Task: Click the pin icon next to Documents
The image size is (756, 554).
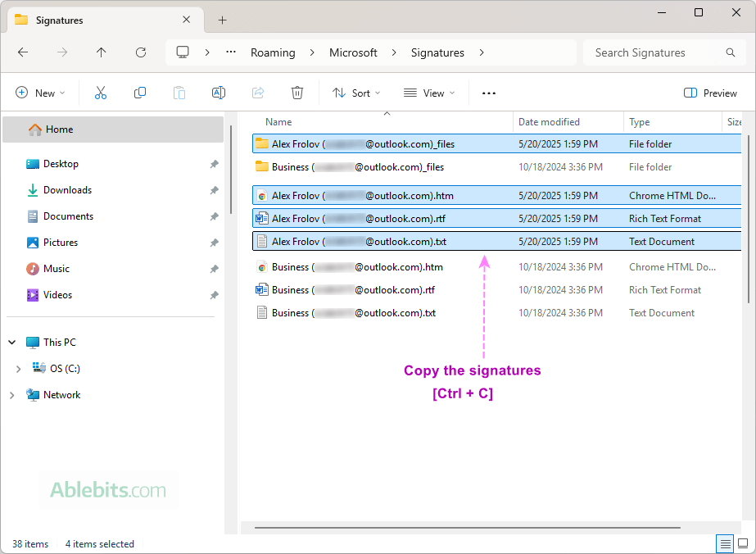Action: pos(214,216)
